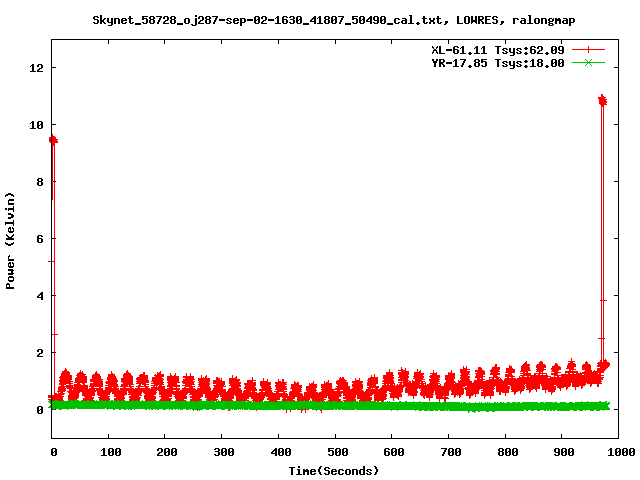Image resolution: width=640 pixels, height=480 pixels.
Task: Click x-axis tick label 700
Action: [451, 452]
